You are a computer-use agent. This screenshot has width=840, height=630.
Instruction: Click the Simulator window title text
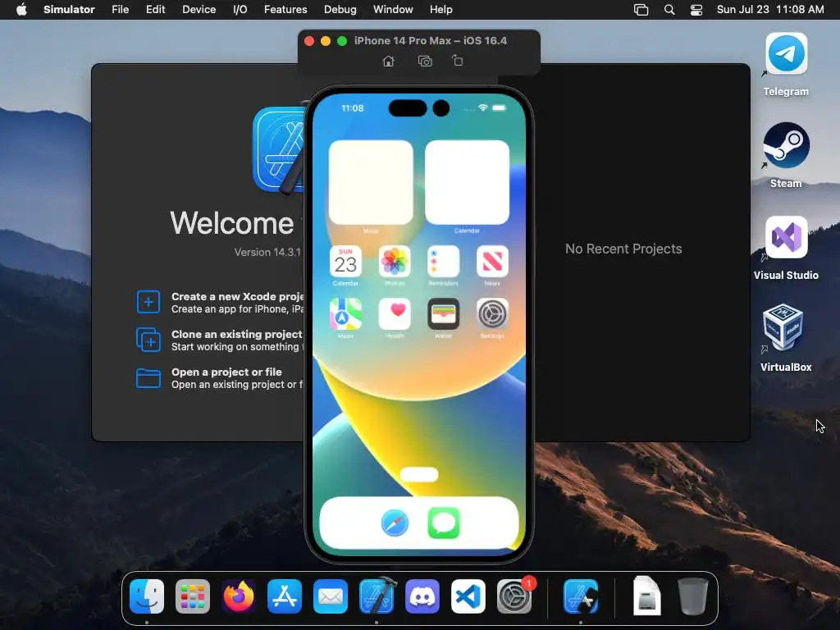[430, 41]
